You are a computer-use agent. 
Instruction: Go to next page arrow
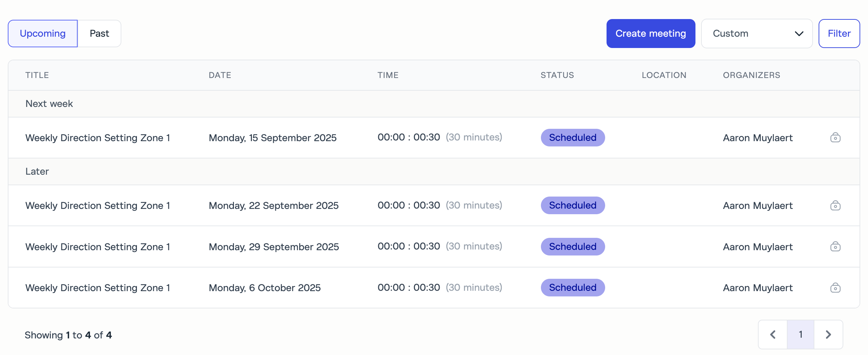(828, 335)
